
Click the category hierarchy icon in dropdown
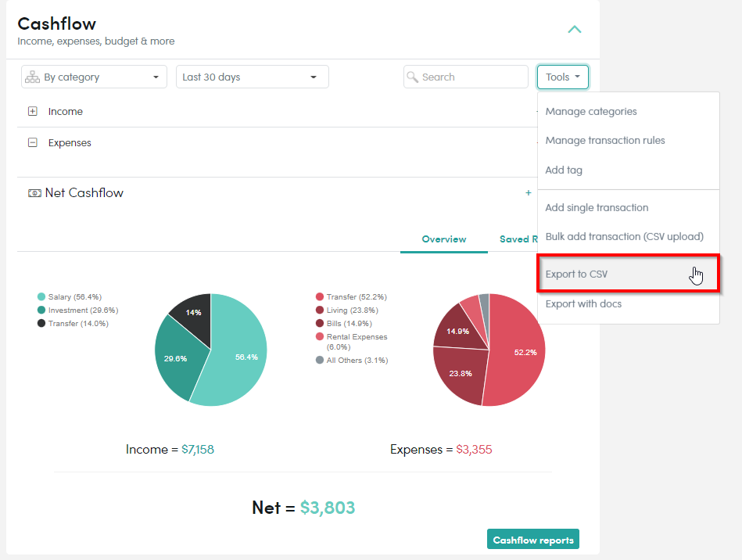click(x=32, y=77)
